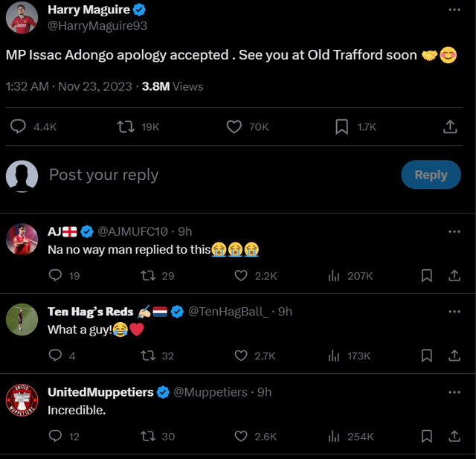
Task: Open the @TenHagBall_ profile link
Action: click(228, 312)
